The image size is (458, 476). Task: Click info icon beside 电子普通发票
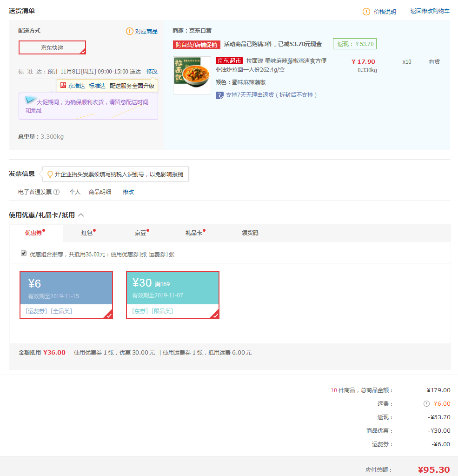(x=56, y=192)
